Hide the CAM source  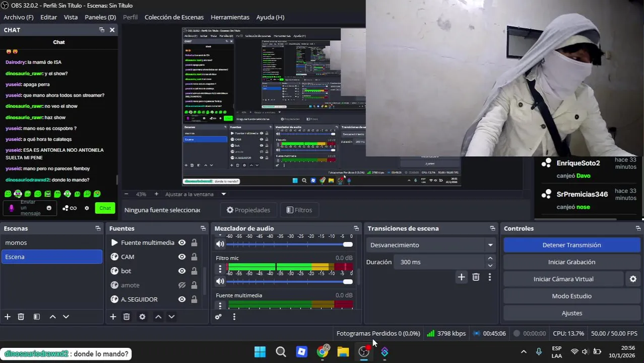[182, 257]
